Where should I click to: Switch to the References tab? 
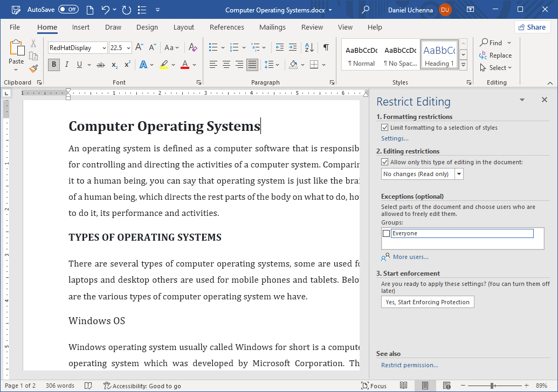pyautogui.click(x=226, y=27)
